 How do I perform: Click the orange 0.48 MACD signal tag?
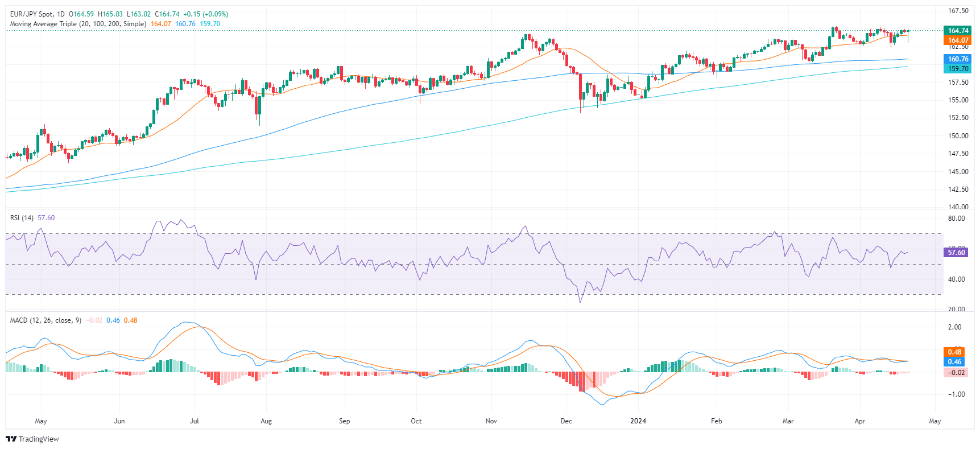954,352
